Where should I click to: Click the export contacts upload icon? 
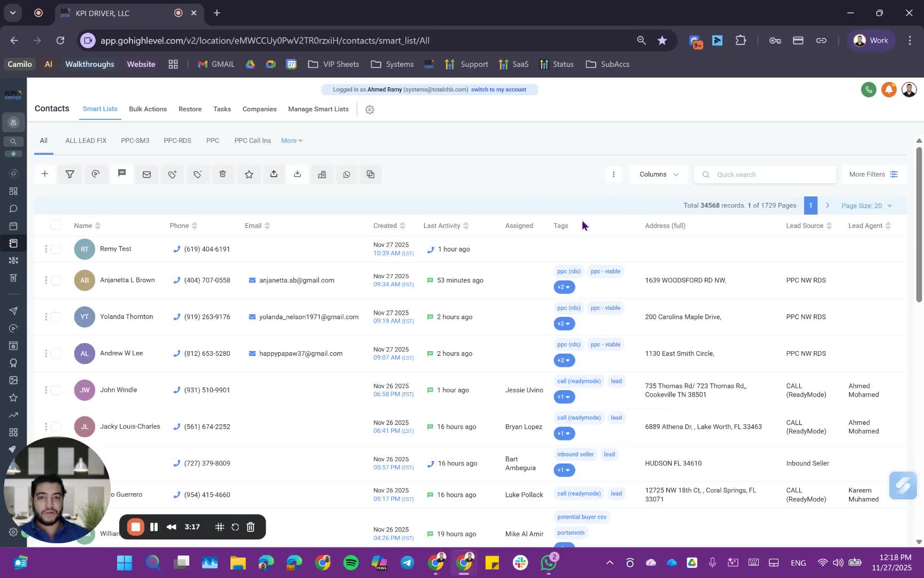[274, 174]
